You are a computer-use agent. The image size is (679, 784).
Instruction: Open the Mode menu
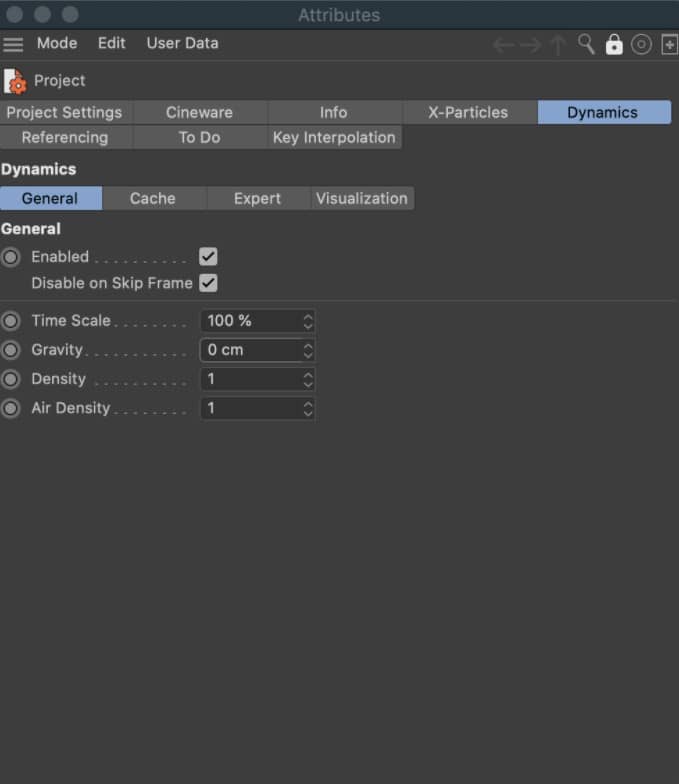click(x=57, y=44)
